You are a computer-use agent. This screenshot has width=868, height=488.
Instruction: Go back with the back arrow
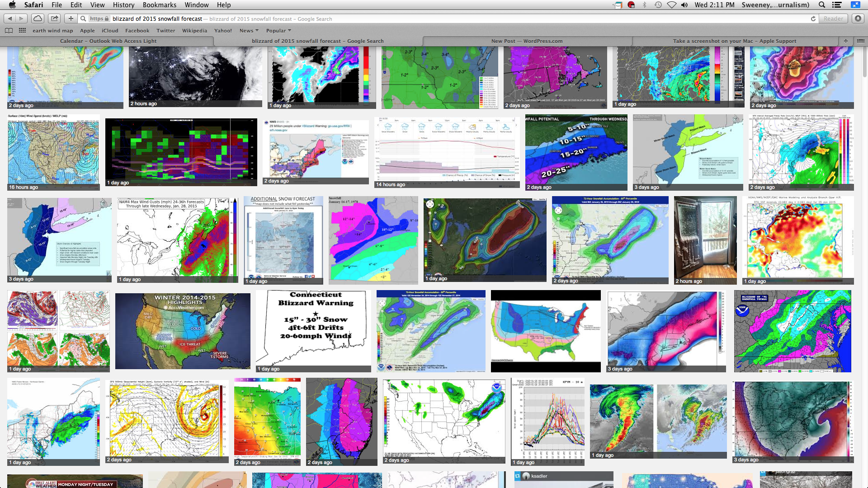click(10, 19)
